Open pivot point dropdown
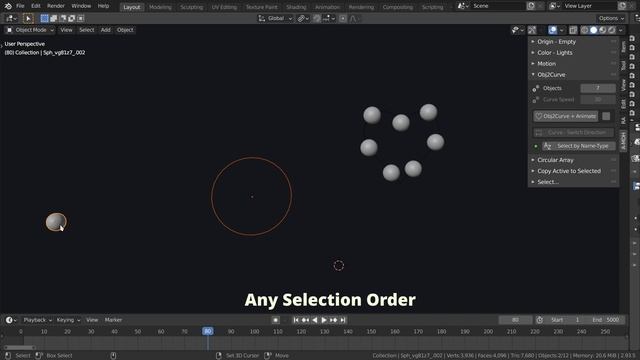Image resolution: width=640 pixels, height=360 pixels. click(x=302, y=18)
